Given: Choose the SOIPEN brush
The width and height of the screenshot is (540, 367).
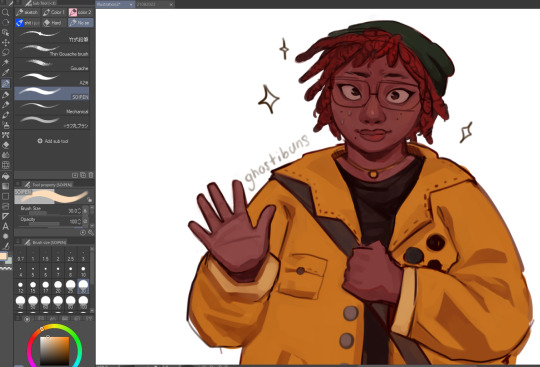Looking at the screenshot, I should 52,93.
